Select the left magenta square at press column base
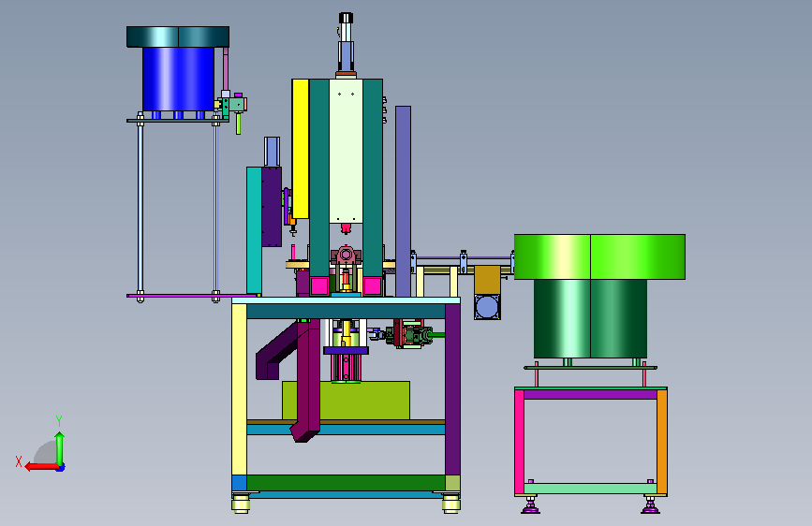812x526 pixels. (319, 285)
